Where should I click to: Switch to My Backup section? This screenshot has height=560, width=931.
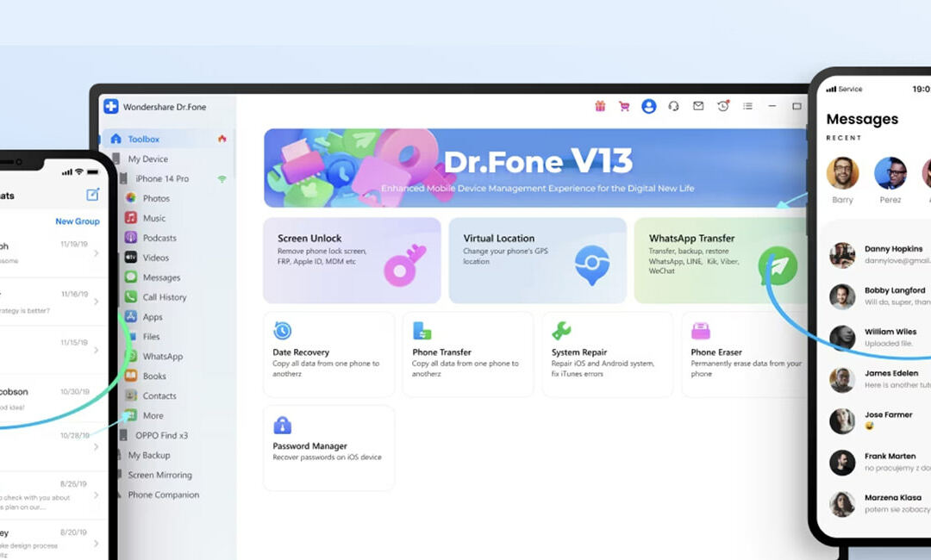[x=148, y=455]
